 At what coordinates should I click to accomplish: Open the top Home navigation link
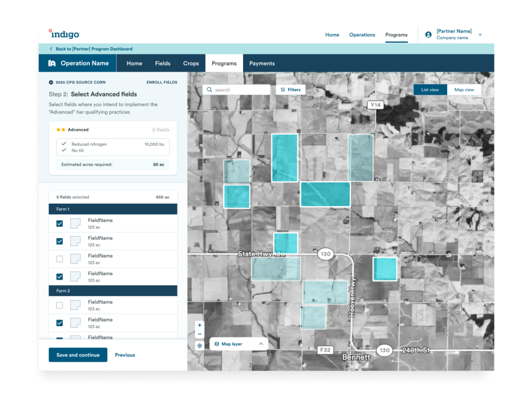[332, 35]
